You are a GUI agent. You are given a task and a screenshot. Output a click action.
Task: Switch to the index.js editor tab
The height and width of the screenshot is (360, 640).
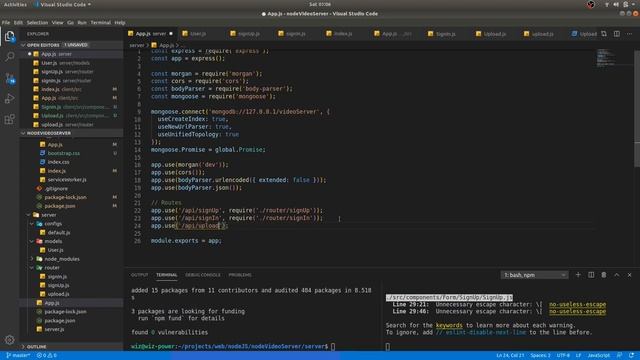click(343, 34)
